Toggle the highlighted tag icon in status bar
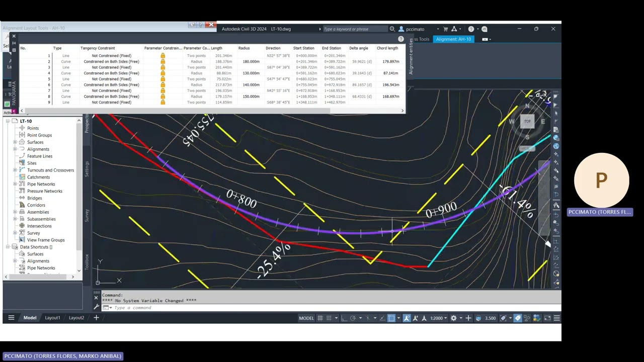 point(518,318)
